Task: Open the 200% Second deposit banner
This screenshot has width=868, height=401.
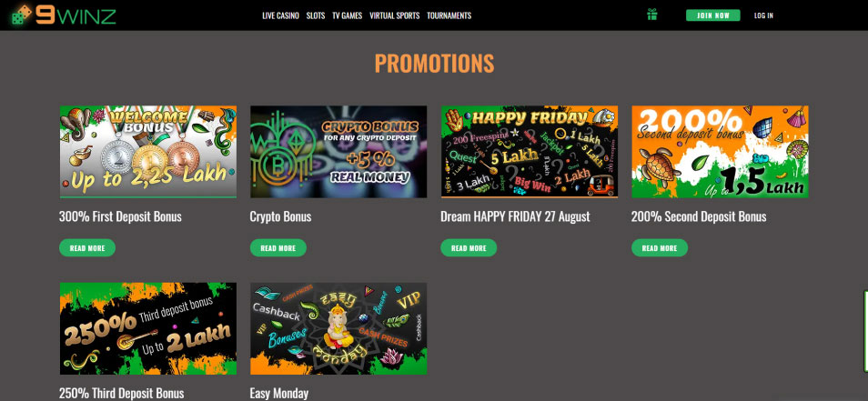Action: pyautogui.click(x=720, y=152)
